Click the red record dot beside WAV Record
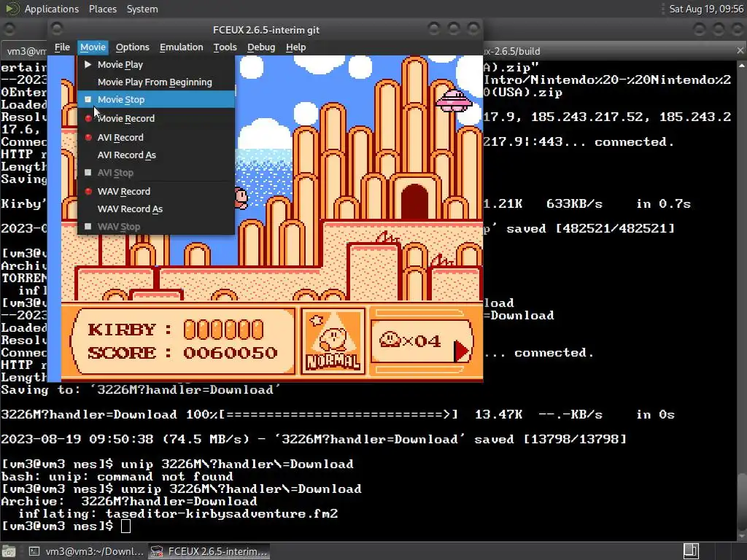The width and height of the screenshot is (747, 560). 88,191
